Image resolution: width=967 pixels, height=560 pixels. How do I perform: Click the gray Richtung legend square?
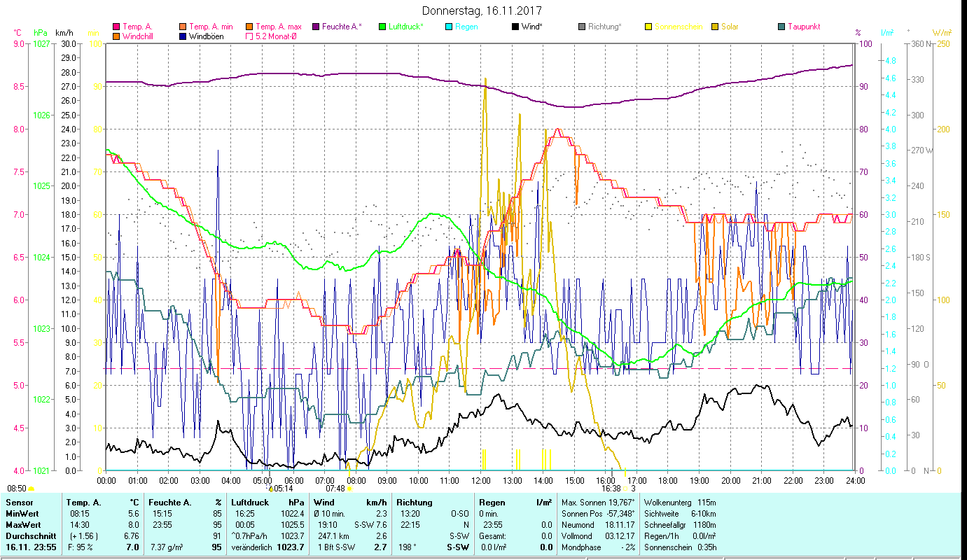(x=582, y=27)
